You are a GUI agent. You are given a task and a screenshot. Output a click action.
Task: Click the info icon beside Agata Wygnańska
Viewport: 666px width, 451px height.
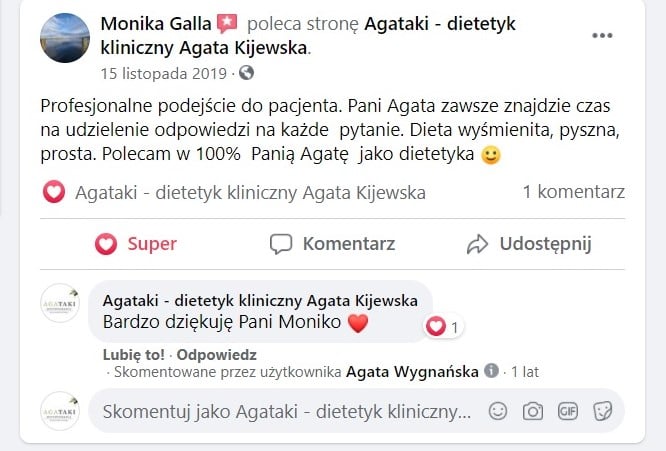coord(491,371)
